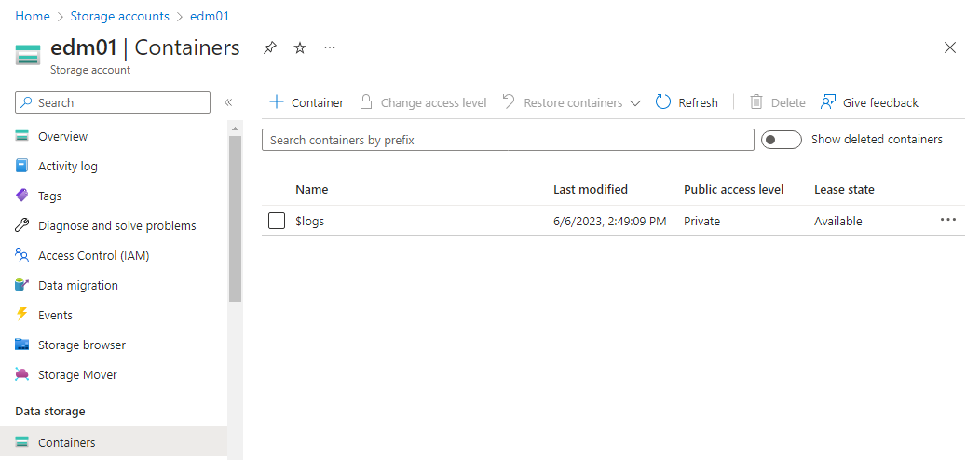Open the $logs row context menu ellipsis
980x460 pixels.
coord(948,220)
